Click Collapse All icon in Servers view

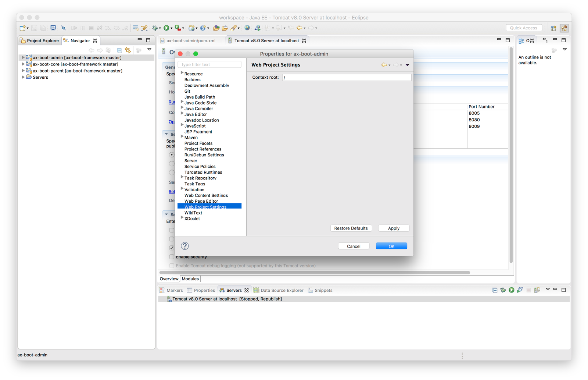(495, 290)
